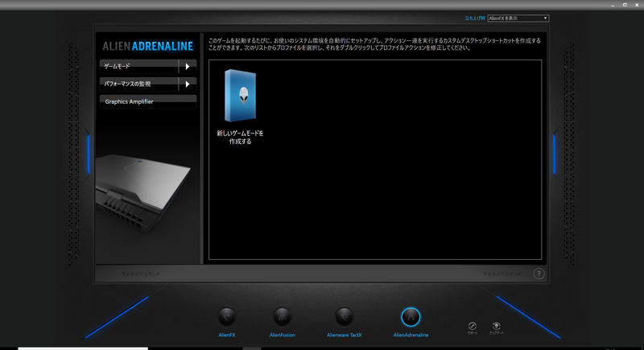Open the Alienware TactX module icon
644x350 pixels.
coord(345,317)
